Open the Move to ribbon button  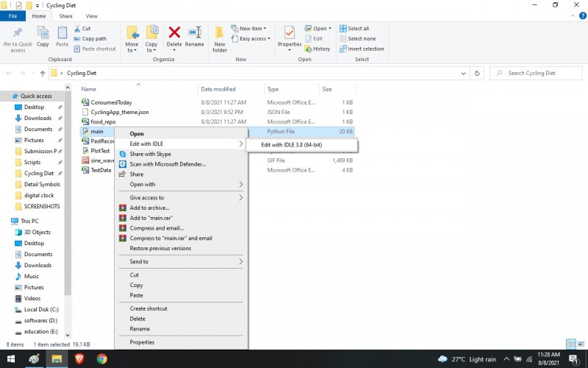point(132,39)
